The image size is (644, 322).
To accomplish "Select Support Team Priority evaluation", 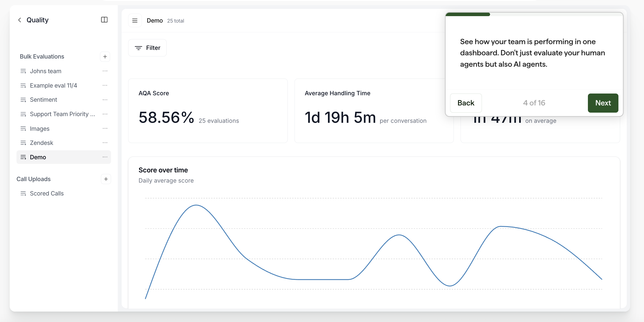I will (62, 114).
